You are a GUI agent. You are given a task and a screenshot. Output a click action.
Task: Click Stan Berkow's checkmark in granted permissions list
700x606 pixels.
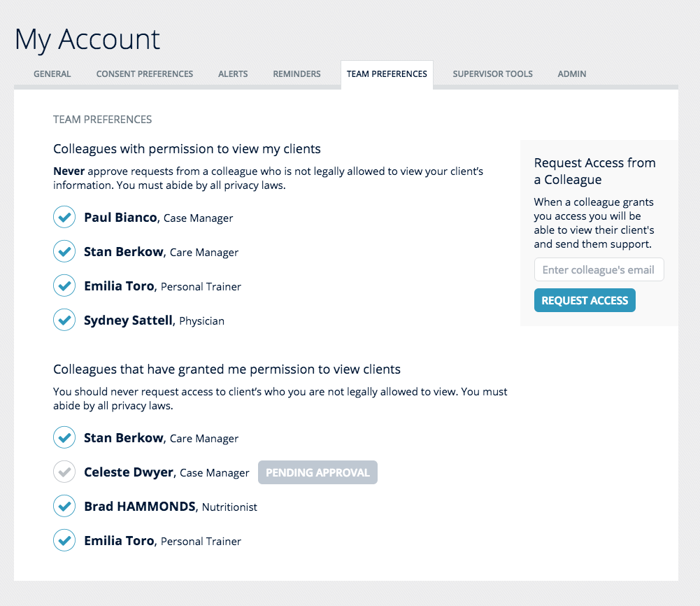[64, 437]
